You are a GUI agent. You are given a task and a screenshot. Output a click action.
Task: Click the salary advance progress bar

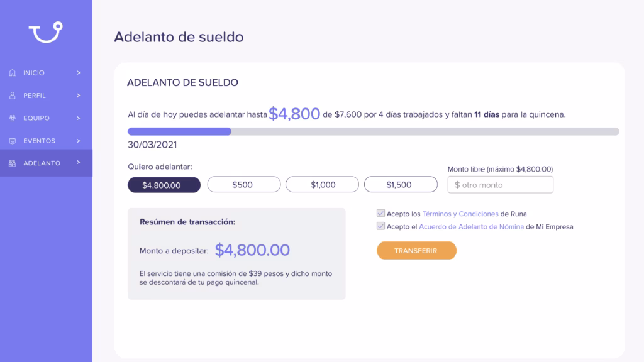point(374,131)
